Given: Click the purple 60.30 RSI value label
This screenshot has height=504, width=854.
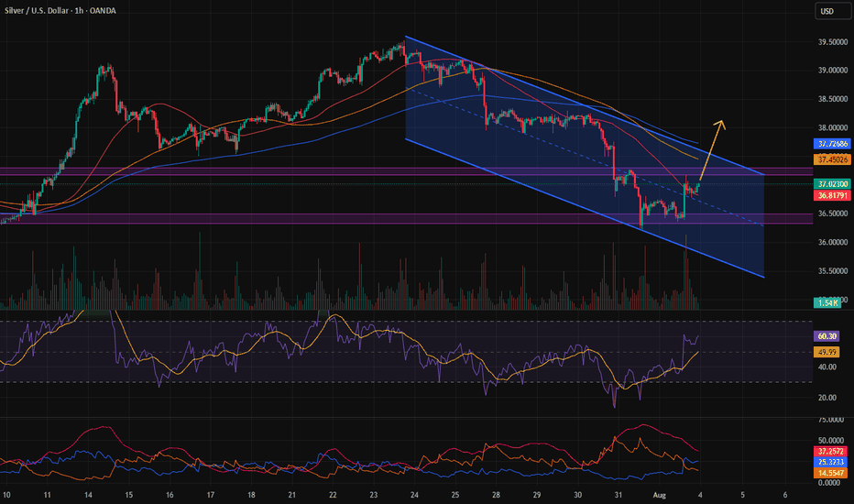Looking at the screenshot, I should [x=827, y=336].
